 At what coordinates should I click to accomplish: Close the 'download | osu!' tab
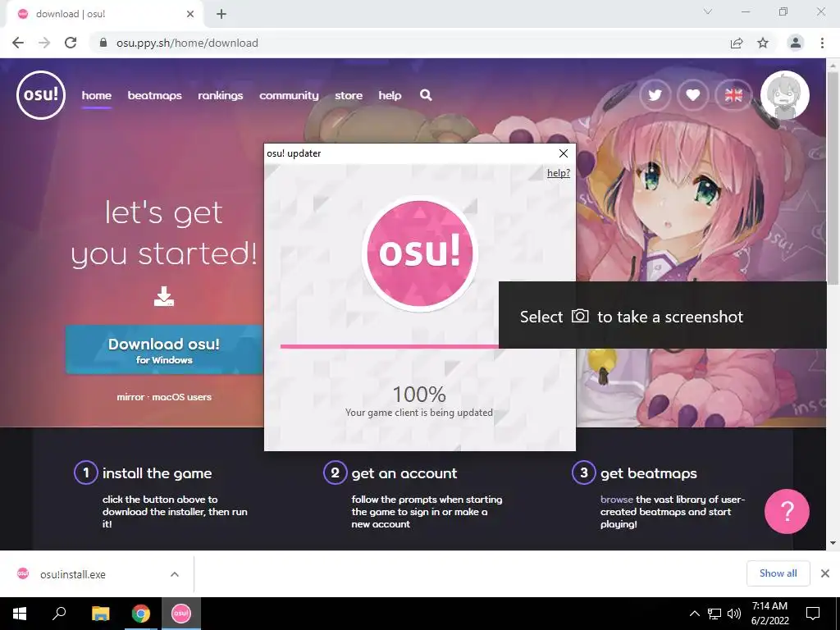(190, 14)
